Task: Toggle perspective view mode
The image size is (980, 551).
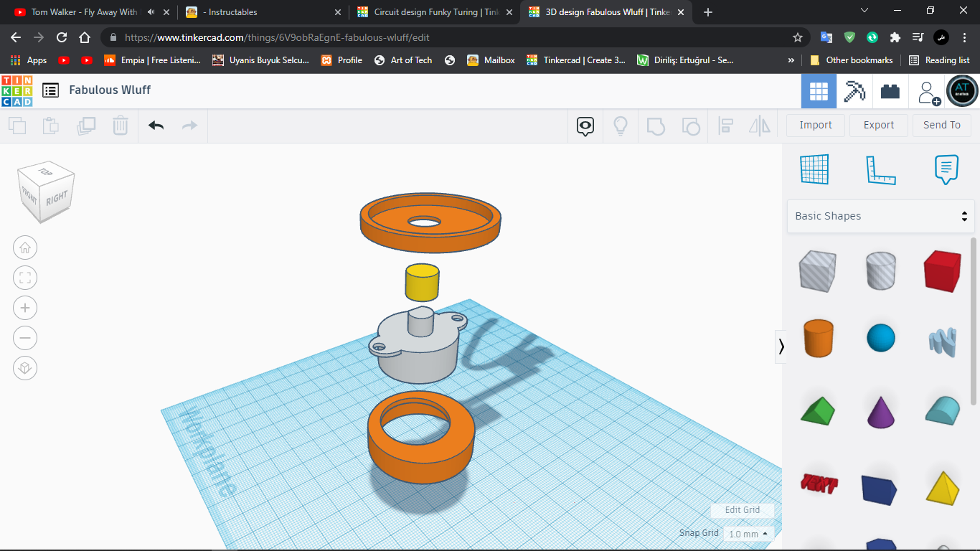Action: tap(25, 368)
